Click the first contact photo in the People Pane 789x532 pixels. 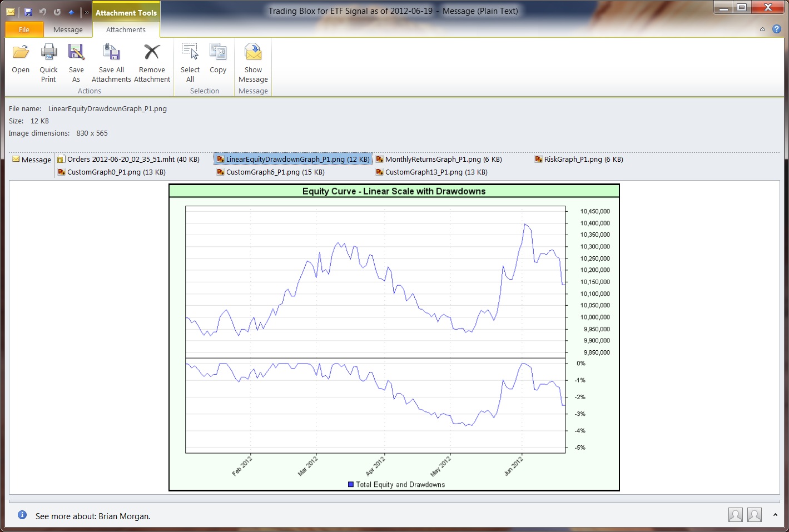tap(736, 515)
